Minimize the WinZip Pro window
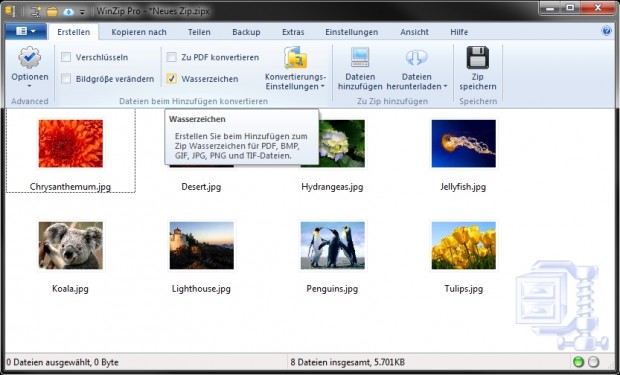The height and width of the screenshot is (375, 620). (x=550, y=8)
